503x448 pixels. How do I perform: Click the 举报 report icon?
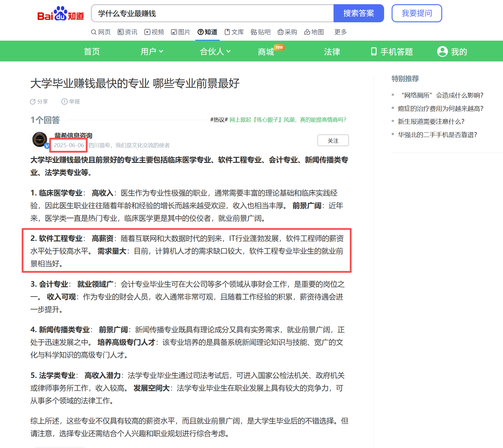click(65, 101)
